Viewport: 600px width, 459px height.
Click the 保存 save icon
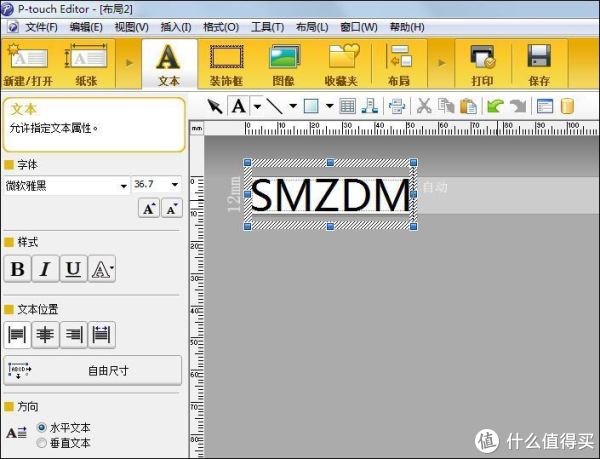point(539,64)
